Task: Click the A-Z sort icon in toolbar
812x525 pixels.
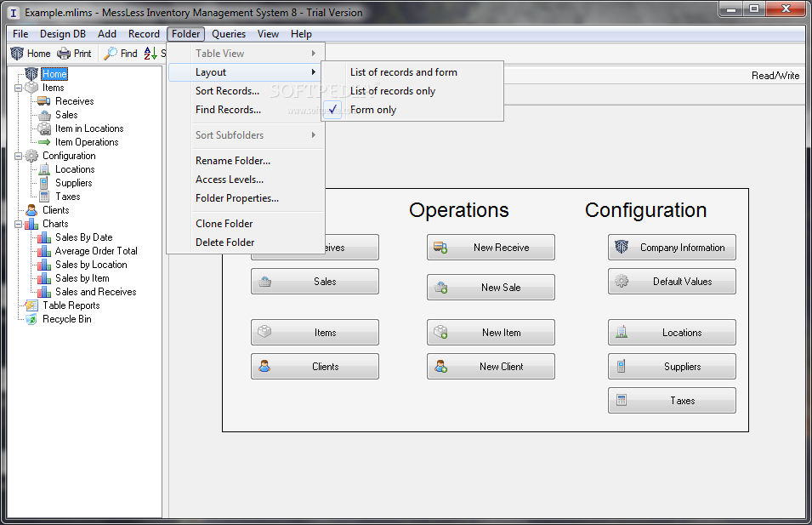Action: click(x=150, y=54)
